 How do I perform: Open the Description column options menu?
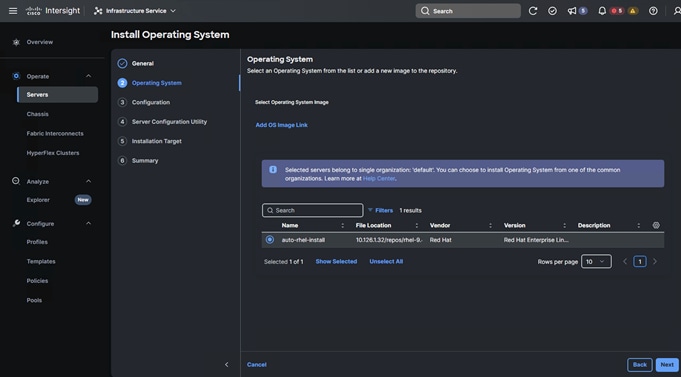pyautogui.click(x=638, y=225)
